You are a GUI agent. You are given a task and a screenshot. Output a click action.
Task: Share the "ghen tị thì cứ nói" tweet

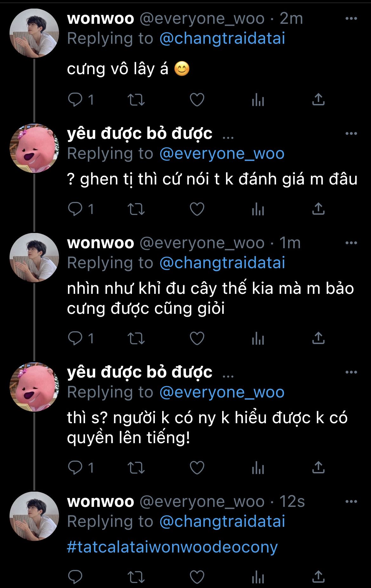pyautogui.click(x=318, y=209)
